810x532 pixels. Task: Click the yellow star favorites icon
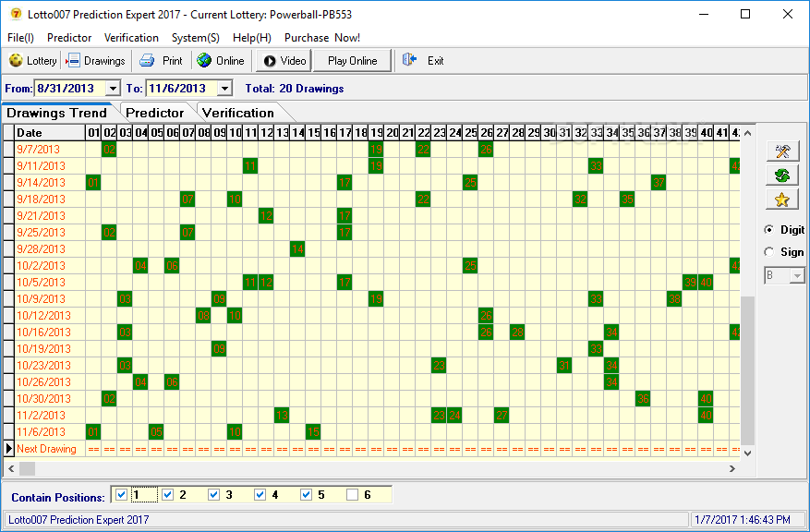point(782,199)
